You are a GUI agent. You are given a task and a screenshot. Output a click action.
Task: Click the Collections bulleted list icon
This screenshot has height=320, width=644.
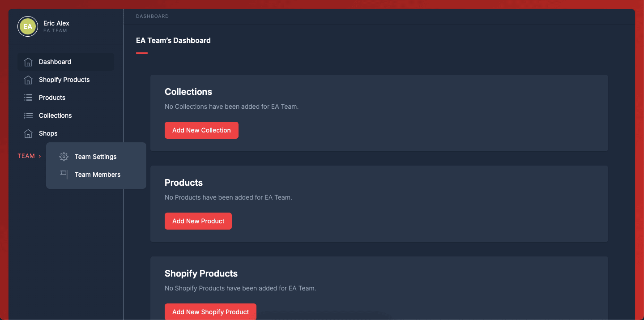coord(28,115)
